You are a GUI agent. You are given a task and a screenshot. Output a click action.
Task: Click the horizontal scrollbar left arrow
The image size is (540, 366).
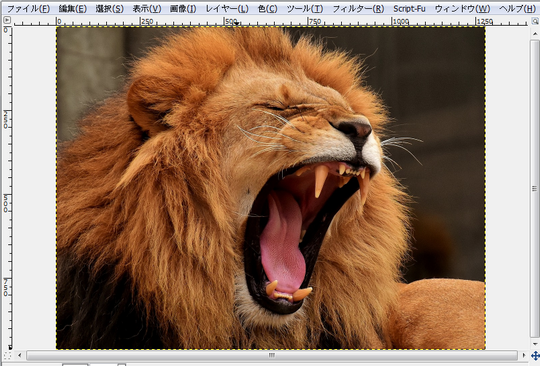point(20,355)
